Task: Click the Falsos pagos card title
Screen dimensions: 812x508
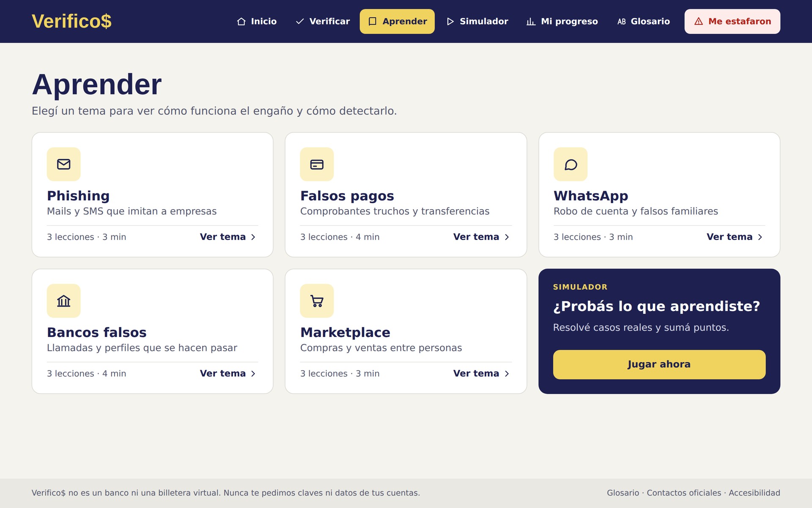Action: (x=347, y=196)
